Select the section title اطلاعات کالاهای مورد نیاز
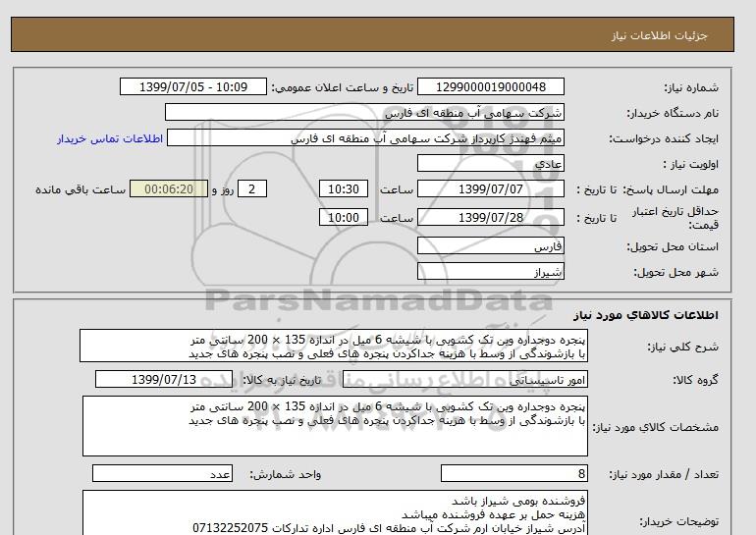The width and height of the screenshot is (756, 535). [646, 315]
